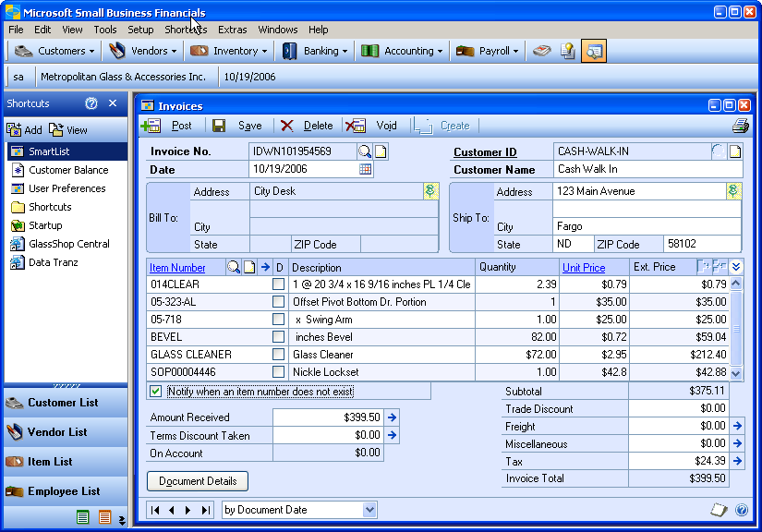Save the invoice

[237, 126]
